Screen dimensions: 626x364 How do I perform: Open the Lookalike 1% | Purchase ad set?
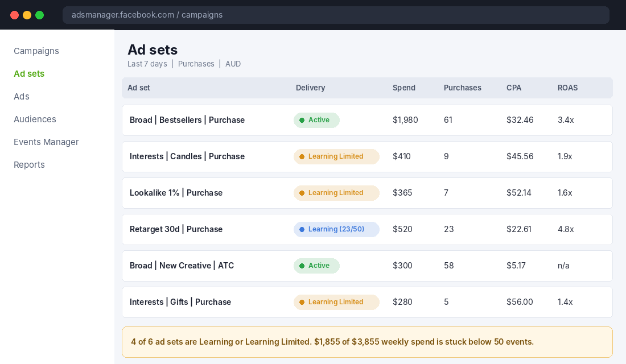pos(176,193)
